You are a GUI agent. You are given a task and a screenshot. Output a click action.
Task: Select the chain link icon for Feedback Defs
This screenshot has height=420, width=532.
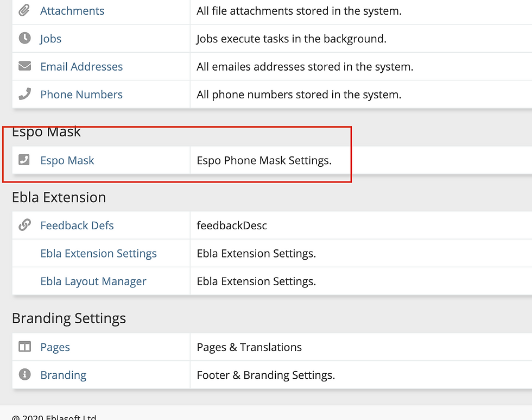[x=24, y=225]
